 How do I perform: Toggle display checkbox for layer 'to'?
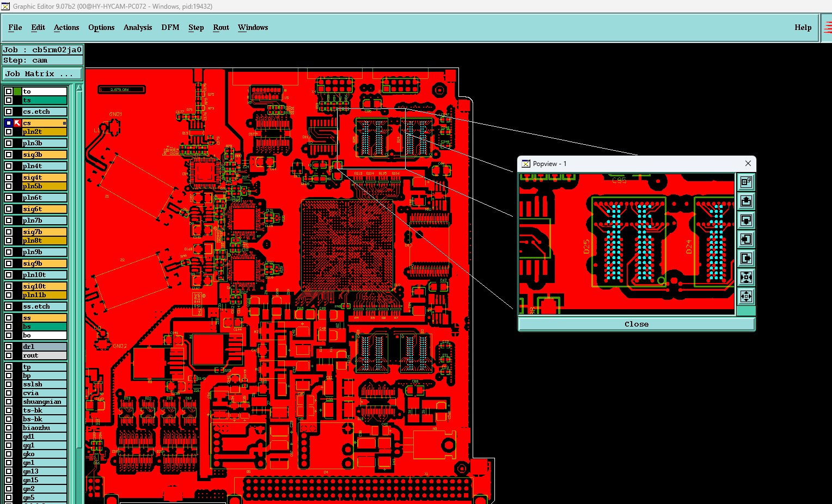9,91
